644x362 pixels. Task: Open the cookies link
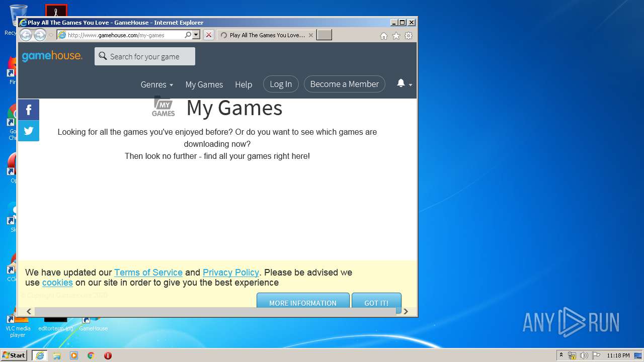click(x=57, y=283)
